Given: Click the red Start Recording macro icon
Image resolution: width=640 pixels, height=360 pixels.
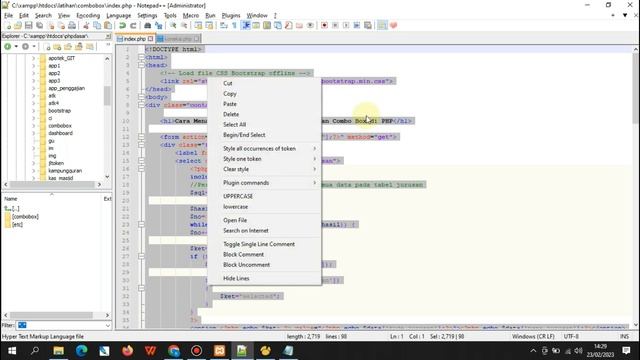Looking at the screenshot, I should pos(324,25).
